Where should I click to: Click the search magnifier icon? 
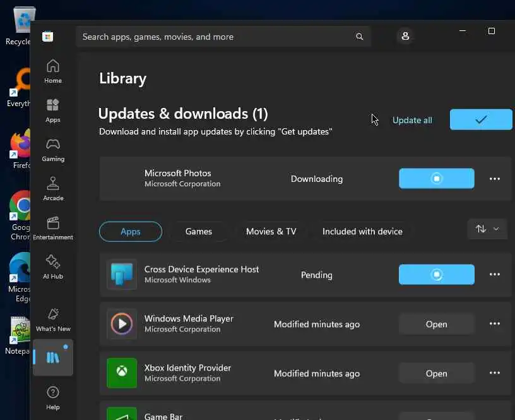[x=360, y=37]
